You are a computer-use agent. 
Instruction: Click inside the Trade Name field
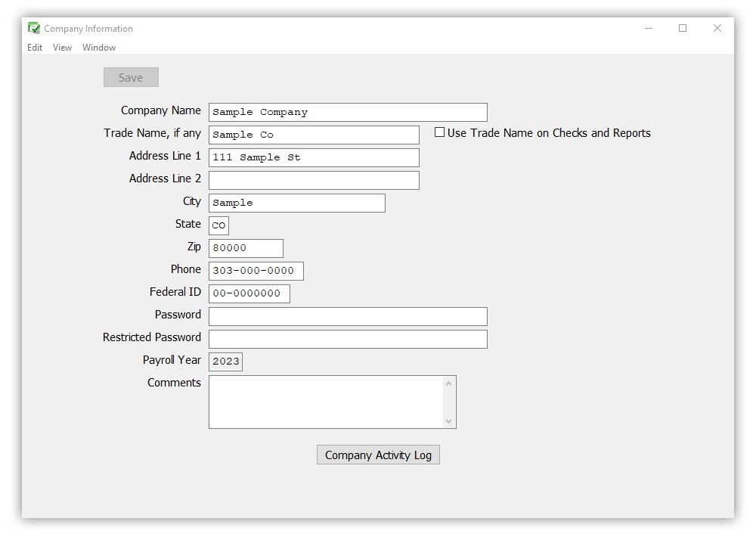point(313,135)
